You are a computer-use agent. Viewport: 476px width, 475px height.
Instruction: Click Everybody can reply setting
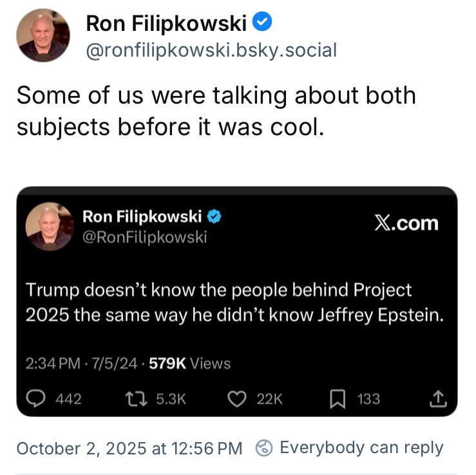pyautogui.click(x=361, y=448)
